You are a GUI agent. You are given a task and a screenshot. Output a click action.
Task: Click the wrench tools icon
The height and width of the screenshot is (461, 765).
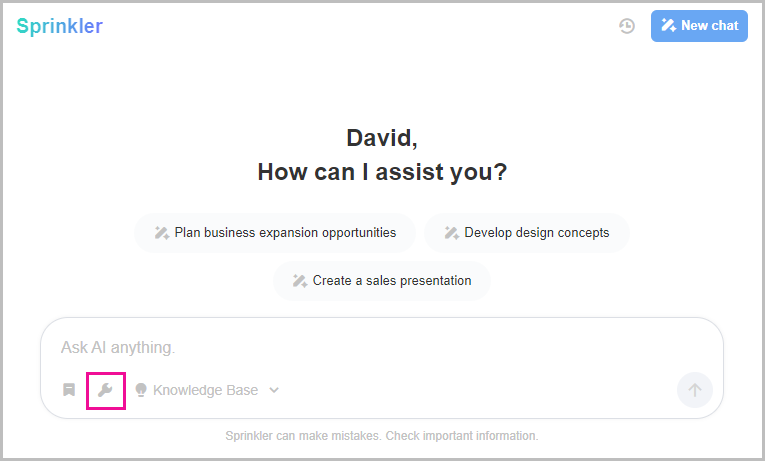(x=105, y=390)
